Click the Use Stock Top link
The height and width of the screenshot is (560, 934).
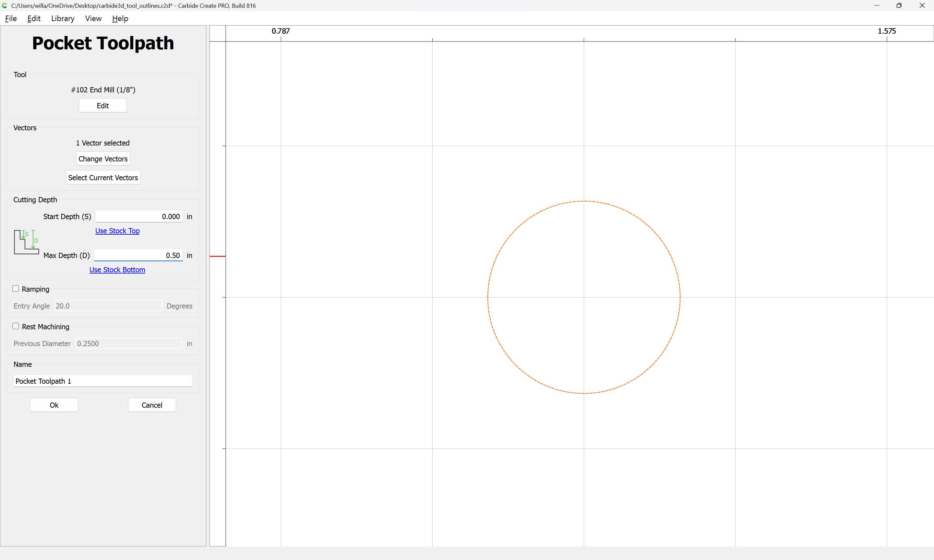tap(117, 231)
